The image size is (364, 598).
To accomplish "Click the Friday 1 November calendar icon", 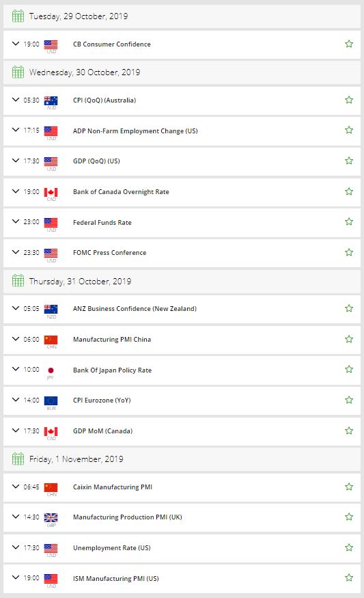I will [x=18, y=459].
